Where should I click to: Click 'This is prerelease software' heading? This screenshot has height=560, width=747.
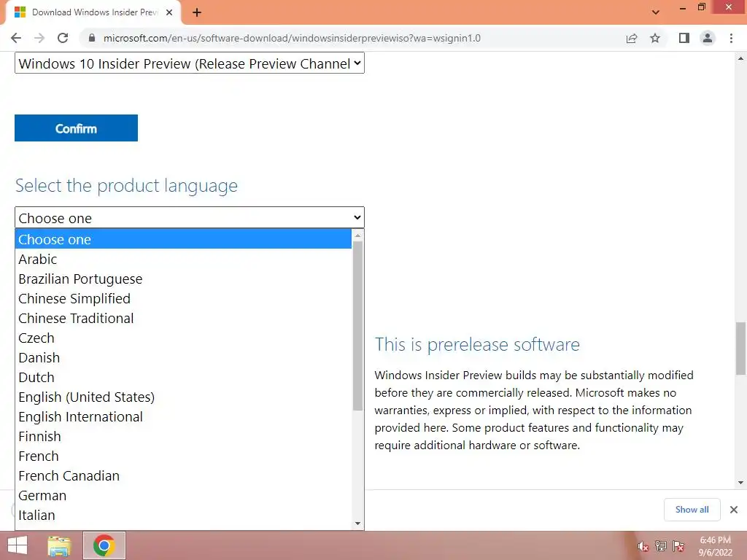[x=477, y=344]
